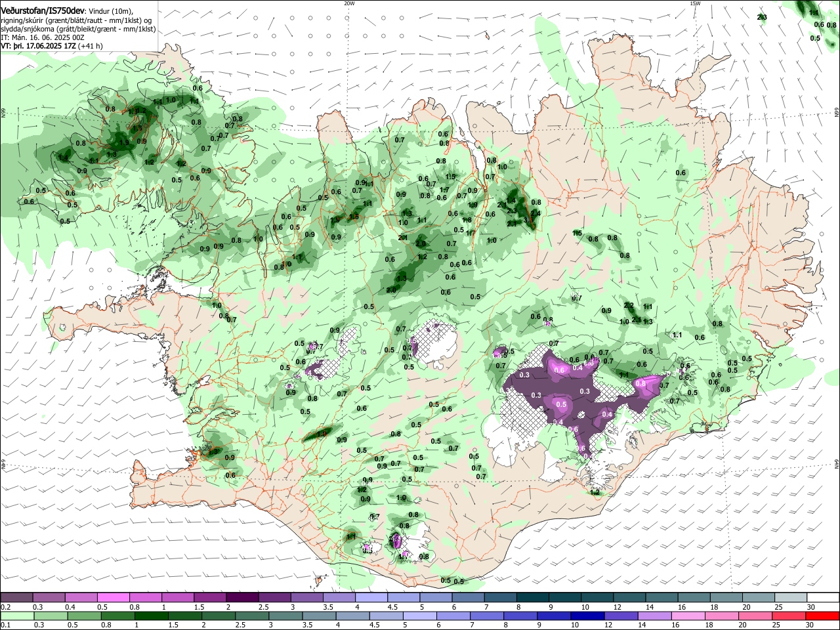Click the 2 swatch on the rain scale
840x630 pixels.
pos(219,616)
